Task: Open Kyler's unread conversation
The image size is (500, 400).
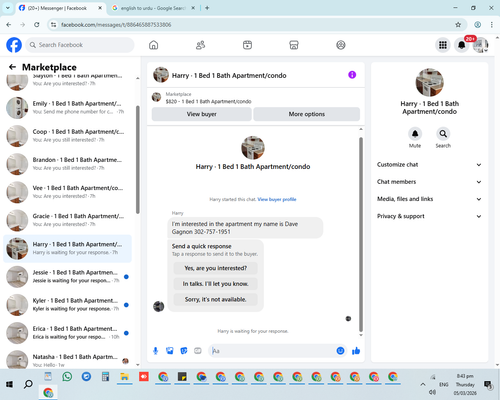Action: [x=67, y=305]
